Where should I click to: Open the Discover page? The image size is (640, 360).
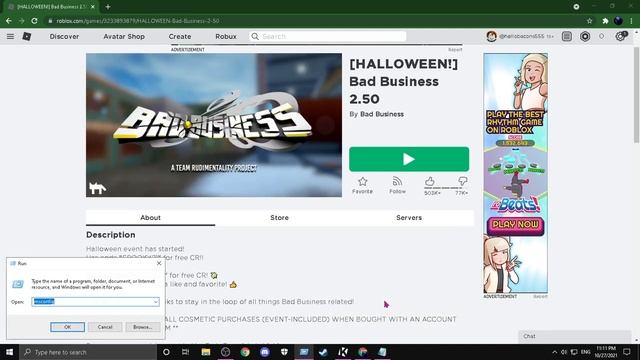click(64, 36)
